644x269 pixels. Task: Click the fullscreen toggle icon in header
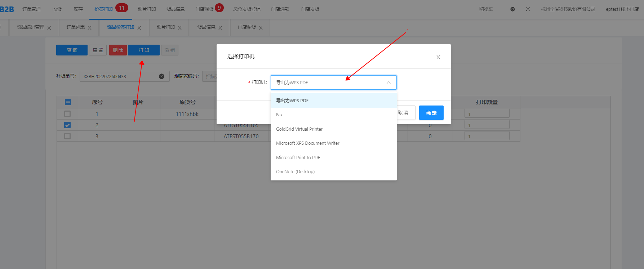[528, 9]
